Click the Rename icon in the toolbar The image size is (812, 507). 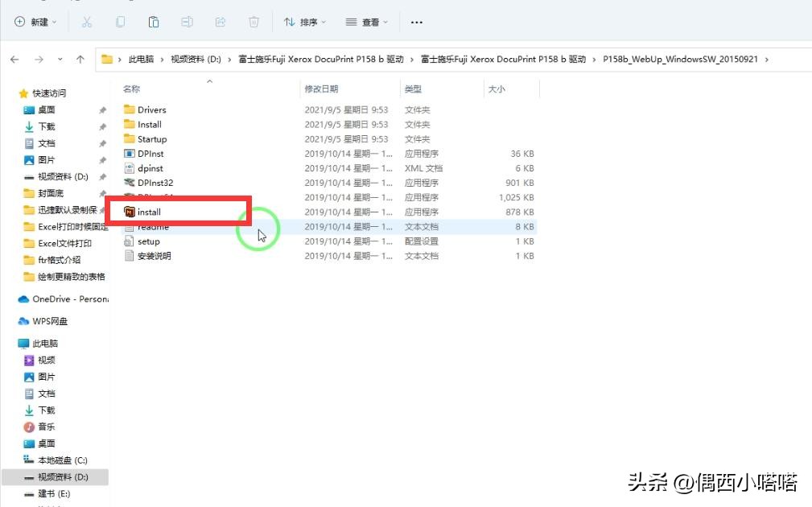[x=187, y=22]
